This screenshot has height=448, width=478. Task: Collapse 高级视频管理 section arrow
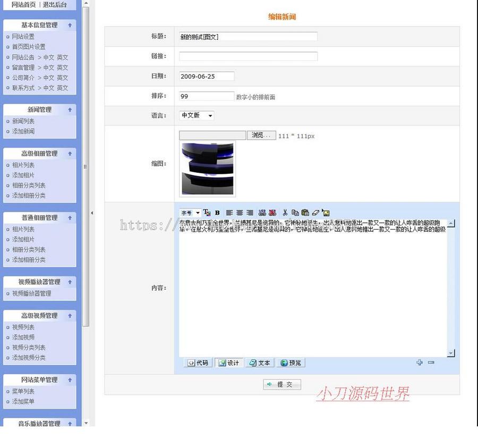(70, 316)
